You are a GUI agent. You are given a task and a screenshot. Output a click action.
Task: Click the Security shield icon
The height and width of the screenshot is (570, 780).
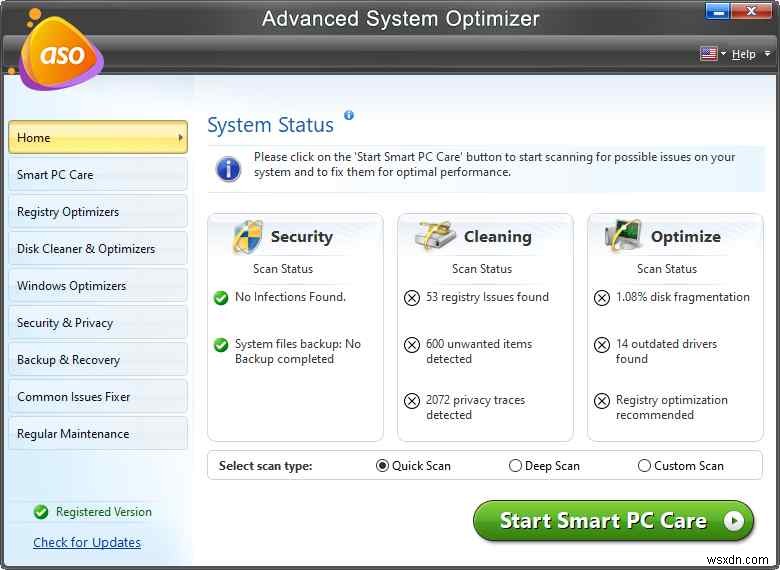(x=247, y=238)
